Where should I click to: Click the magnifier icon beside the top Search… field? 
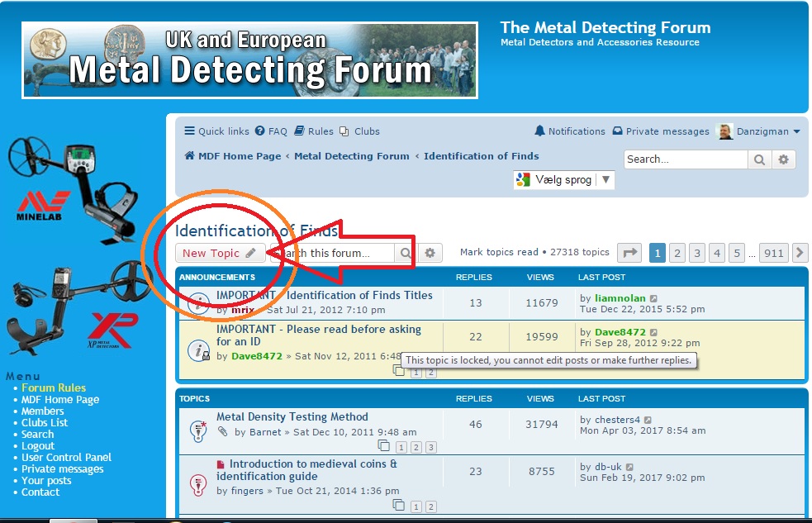click(x=759, y=159)
